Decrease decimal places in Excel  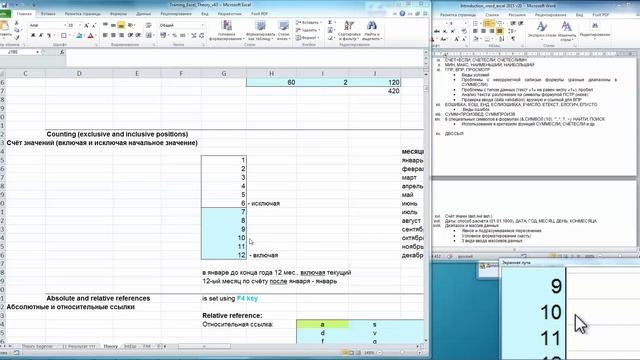click(202, 36)
